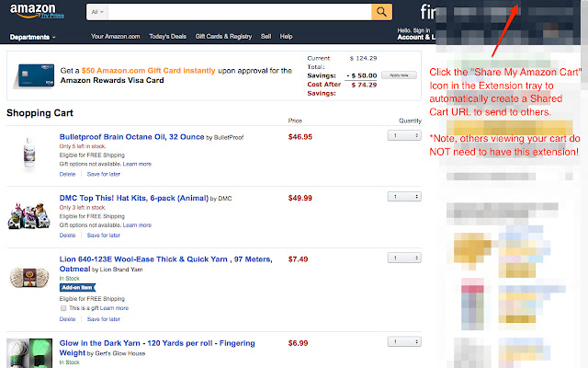Go to Your Amazon.com
The height and width of the screenshot is (368, 588).
click(115, 37)
